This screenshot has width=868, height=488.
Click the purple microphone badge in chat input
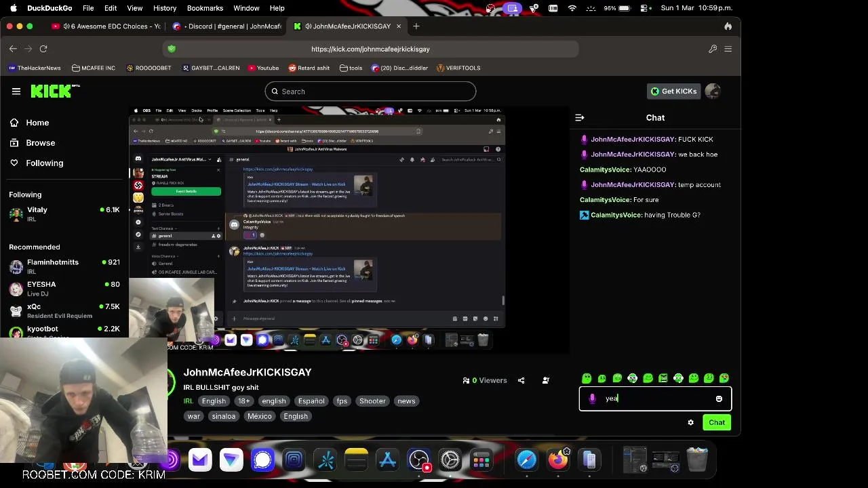click(x=592, y=399)
